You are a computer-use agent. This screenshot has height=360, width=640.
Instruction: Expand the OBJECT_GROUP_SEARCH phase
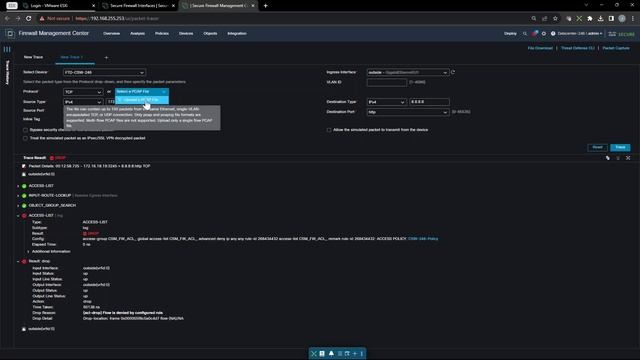click(18, 206)
